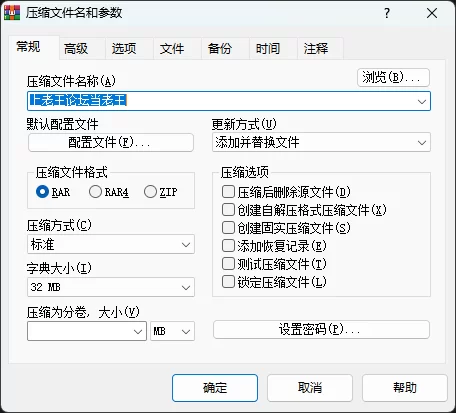Expand the 压缩文件名称 history dropdown arrow

point(422,101)
